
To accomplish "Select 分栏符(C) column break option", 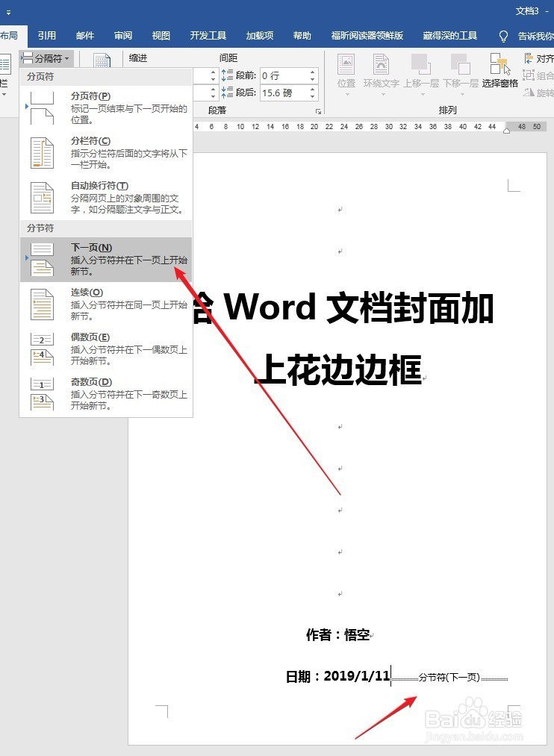I will (x=106, y=152).
